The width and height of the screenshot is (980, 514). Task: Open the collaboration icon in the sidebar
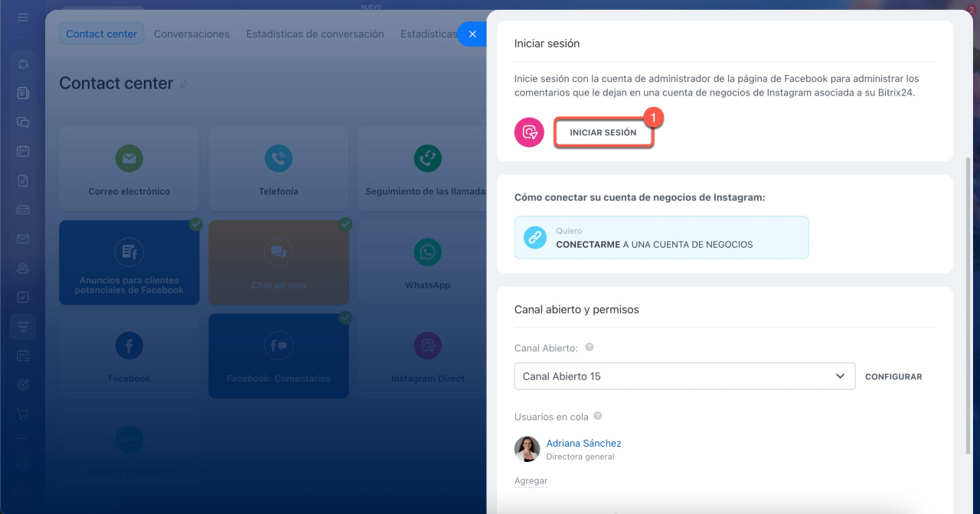click(x=23, y=64)
